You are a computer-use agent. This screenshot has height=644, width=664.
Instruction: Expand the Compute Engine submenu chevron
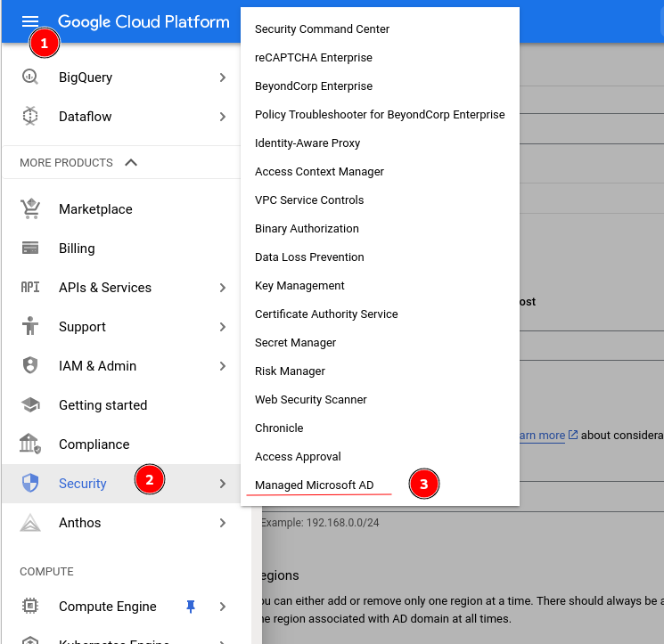click(x=223, y=607)
